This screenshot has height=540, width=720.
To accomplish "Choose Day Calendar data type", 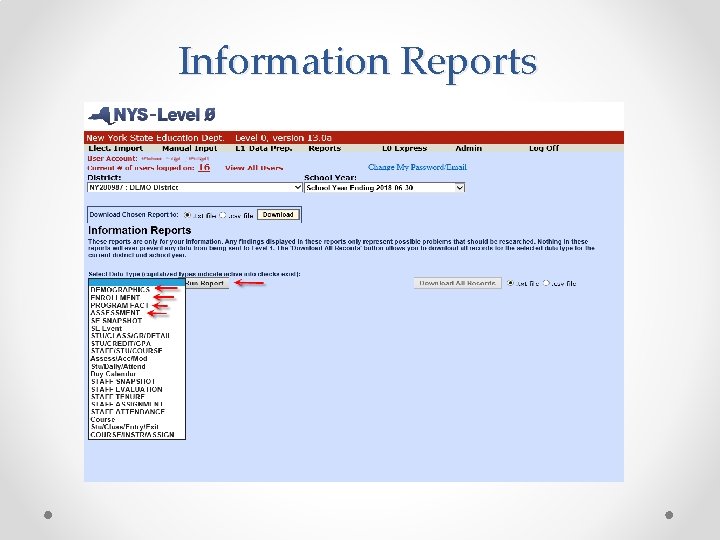I will click(113, 374).
